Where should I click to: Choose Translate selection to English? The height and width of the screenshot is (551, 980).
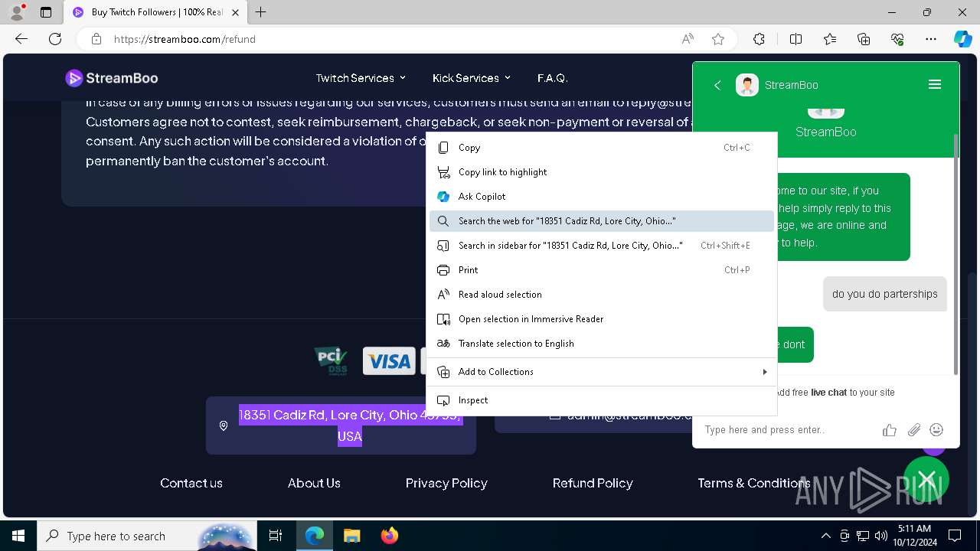602,344
